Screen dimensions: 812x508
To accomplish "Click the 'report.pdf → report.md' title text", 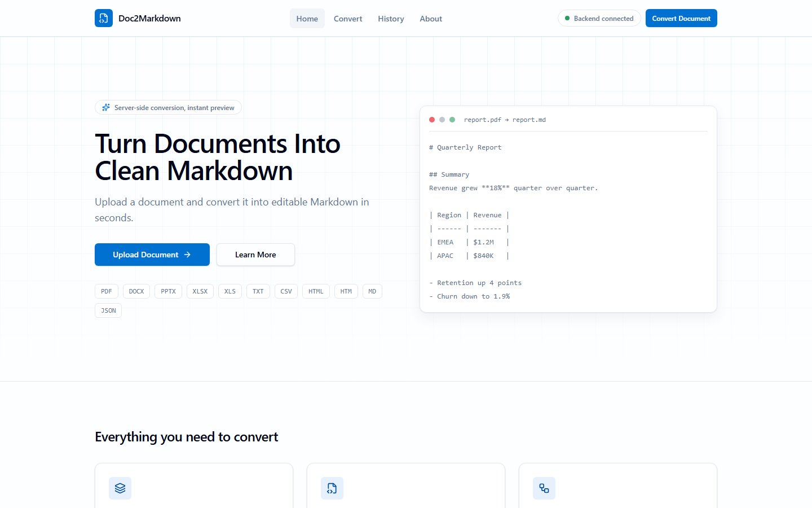I will (x=505, y=120).
